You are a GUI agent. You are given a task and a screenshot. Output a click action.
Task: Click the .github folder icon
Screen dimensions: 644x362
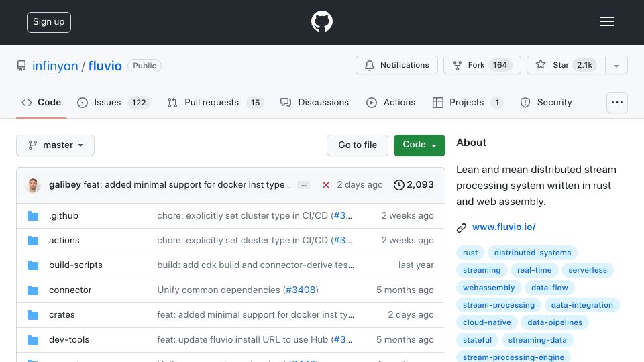point(33,216)
